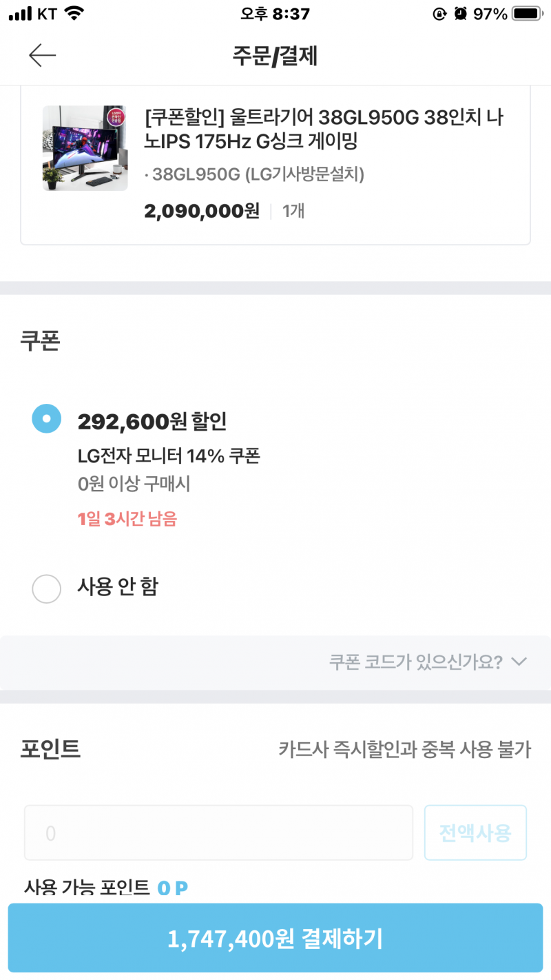Screen dimensions: 551x980
Task: Tap 1,747,400원 결제하기 payment button
Action: (275, 938)
